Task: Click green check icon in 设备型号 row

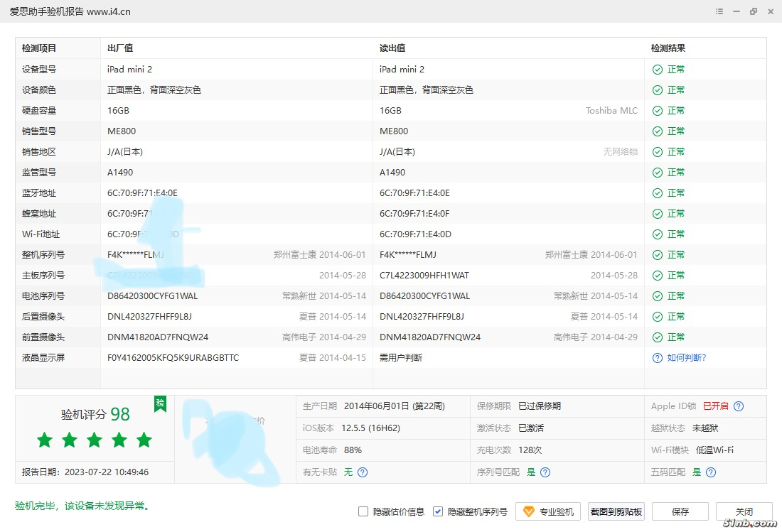Action: [658, 70]
